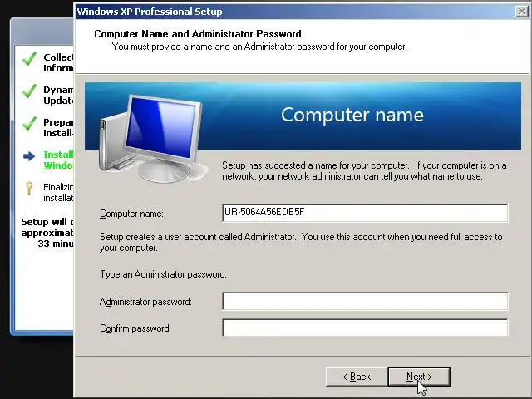532x399 pixels.
Task: Click the green checkmark beside Preparing installation
Action: 30,124
